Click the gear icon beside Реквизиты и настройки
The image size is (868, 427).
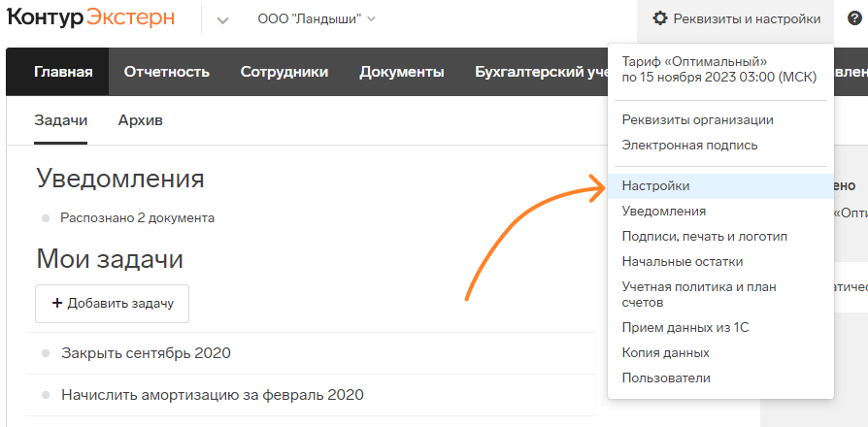coord(660,18)
